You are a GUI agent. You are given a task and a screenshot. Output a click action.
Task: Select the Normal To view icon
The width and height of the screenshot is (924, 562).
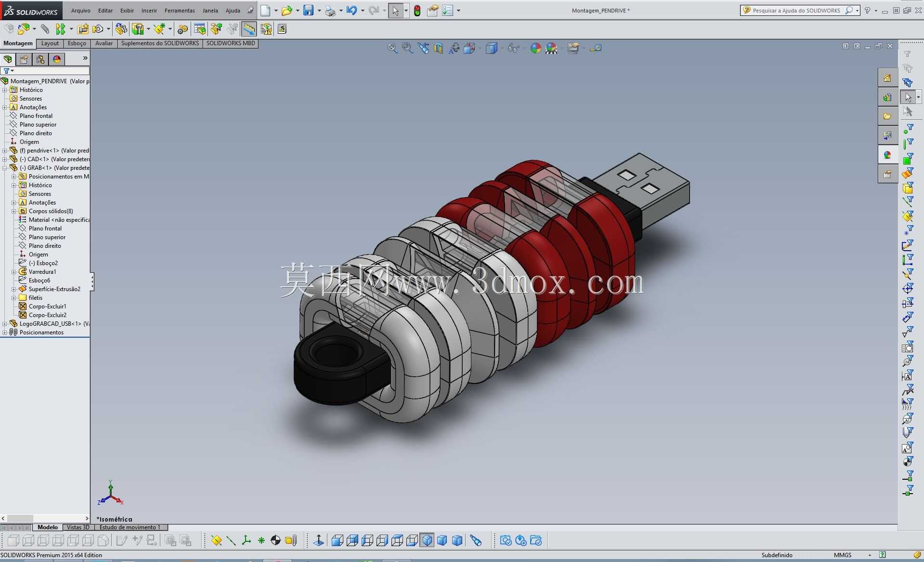[318, 540]
